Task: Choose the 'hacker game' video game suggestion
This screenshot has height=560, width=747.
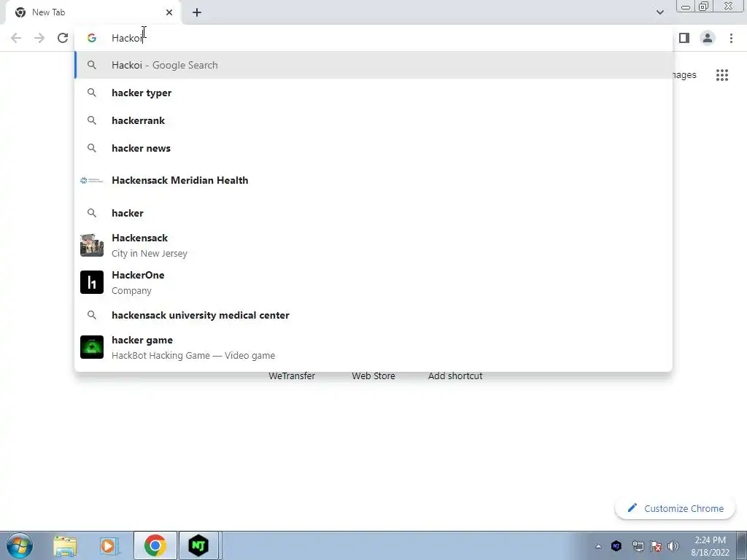Action: (x=373, y=347)
